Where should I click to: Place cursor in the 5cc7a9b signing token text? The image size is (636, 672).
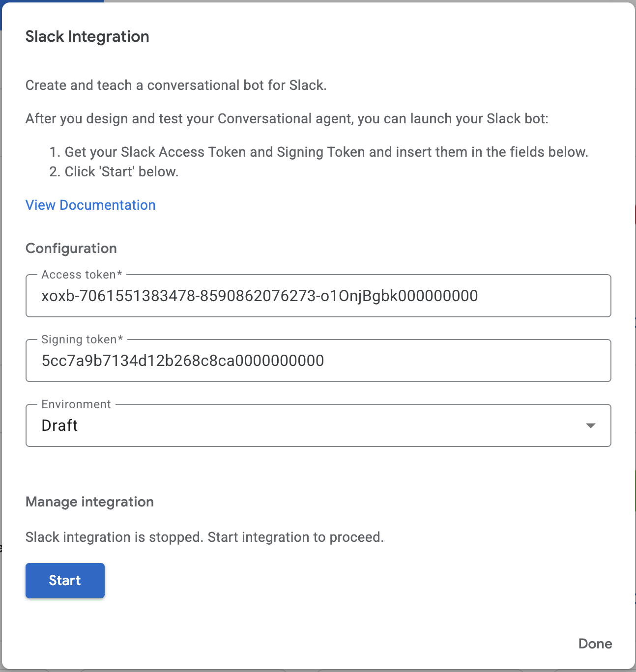coord(182,361)
